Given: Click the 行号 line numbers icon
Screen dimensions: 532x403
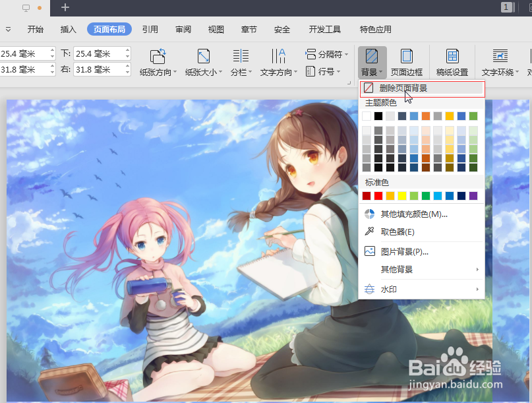Looking at the screenshot, I should click(310, 71).
